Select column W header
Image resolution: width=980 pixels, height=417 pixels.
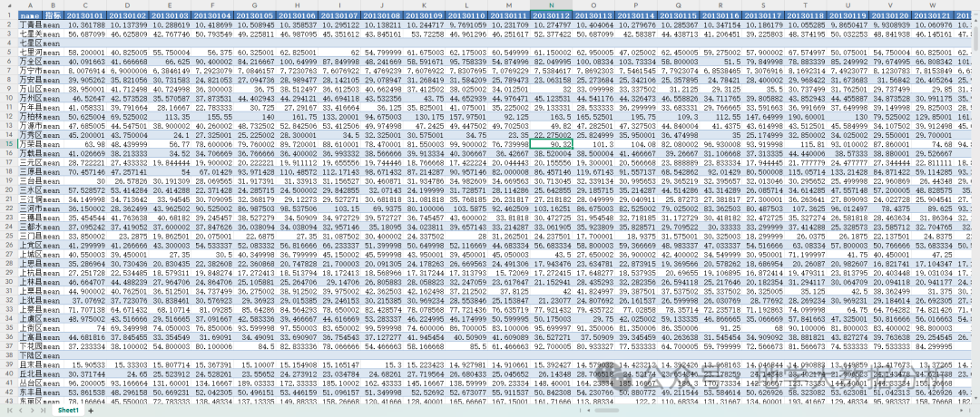coord(932,5)
